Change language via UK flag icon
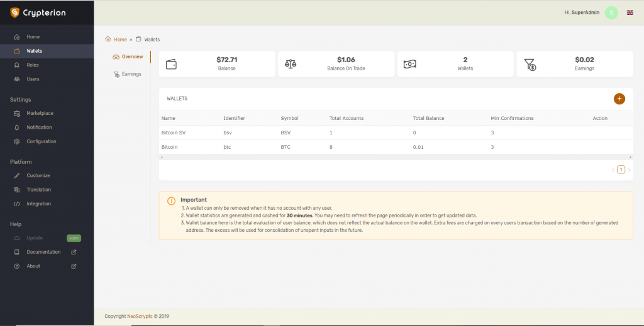 pos(630,13)
